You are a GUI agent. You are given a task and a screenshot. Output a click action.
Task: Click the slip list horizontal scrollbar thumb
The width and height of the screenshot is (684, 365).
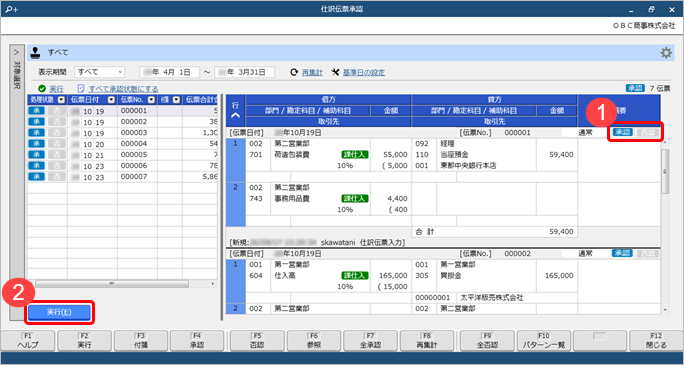point(112,284)
